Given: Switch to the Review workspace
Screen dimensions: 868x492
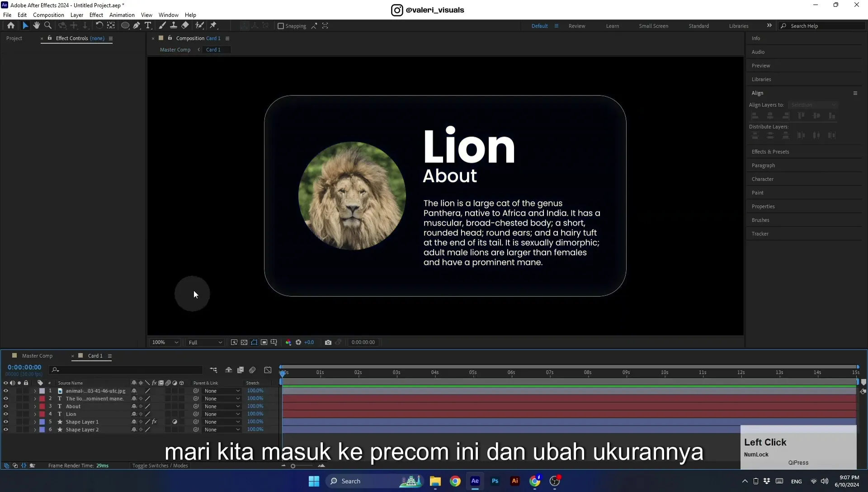Looking at the screenshot, I should pyautogui.click(x=577, y=26).
